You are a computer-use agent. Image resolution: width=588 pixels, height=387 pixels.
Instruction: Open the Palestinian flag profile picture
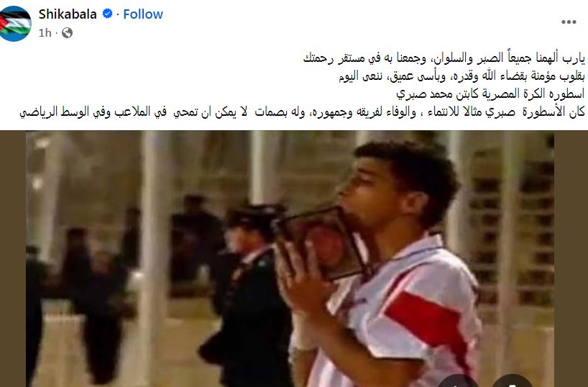coord(15,23)
